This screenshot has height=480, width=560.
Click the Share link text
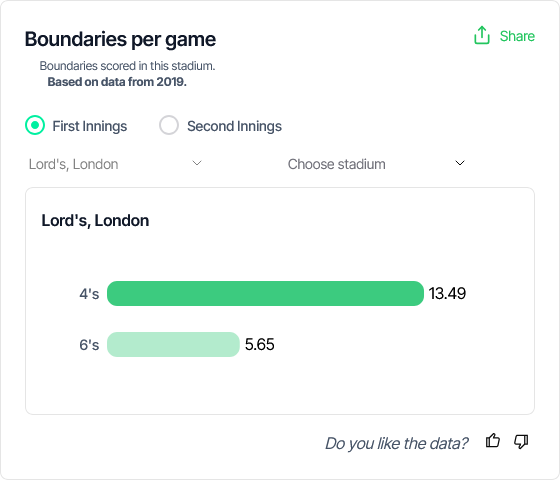(517, 36)
